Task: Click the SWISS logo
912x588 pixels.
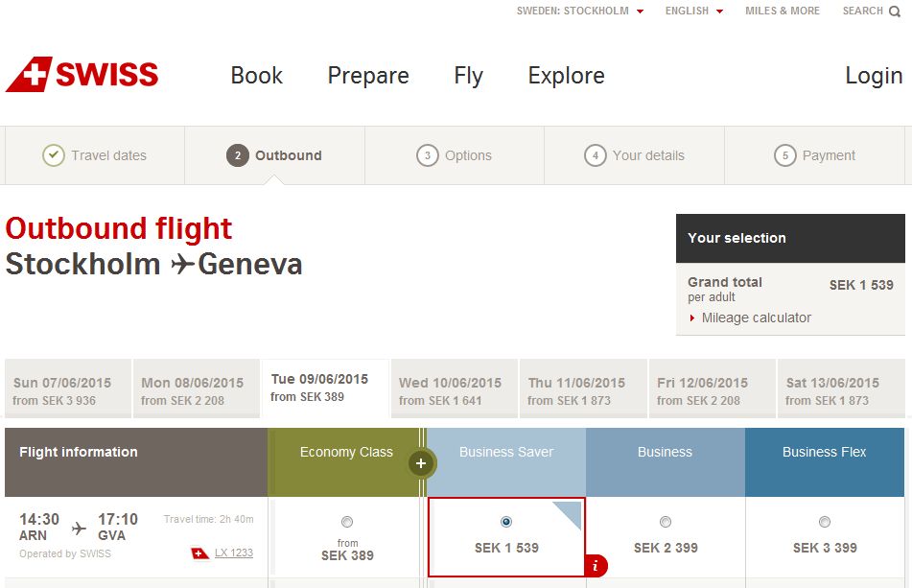Action: point(82,74)
